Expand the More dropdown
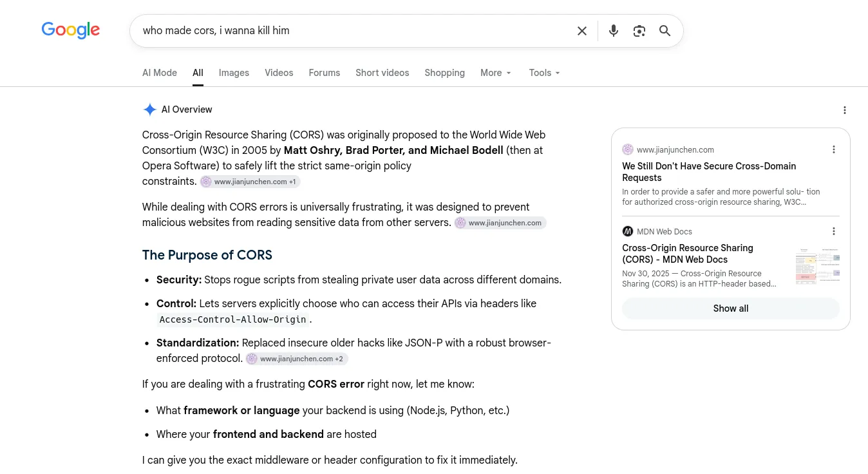Screen dimensions: 868x474 (x=496, y=73)
